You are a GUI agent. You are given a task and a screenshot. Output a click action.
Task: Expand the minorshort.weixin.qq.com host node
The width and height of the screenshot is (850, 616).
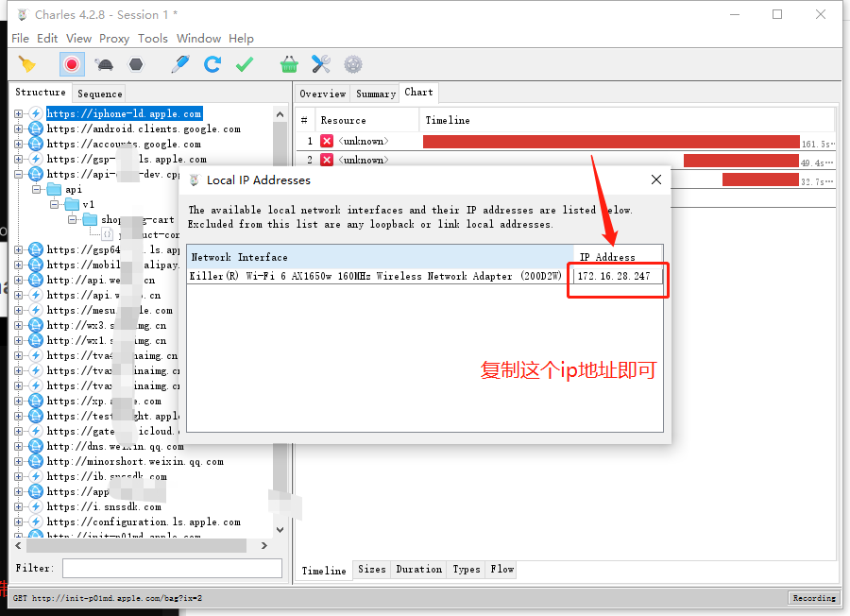click(x=19, y=461)
